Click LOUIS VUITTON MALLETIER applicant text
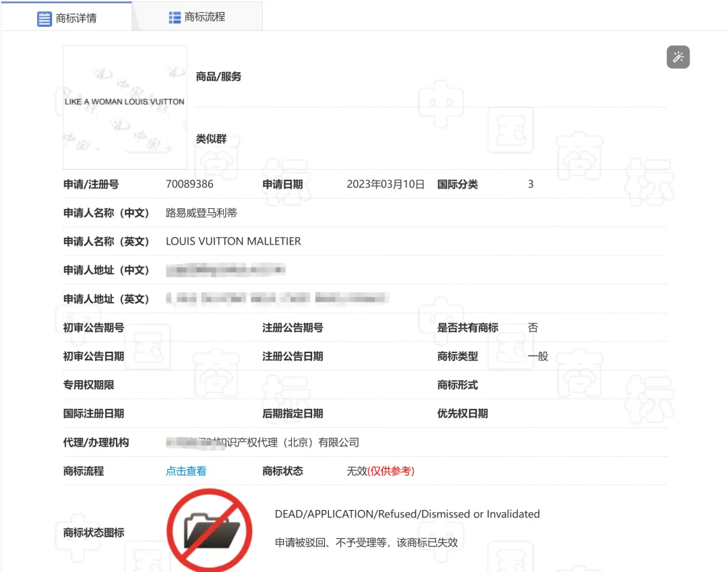This screenshot has width=728, height=572. (x=233, y=241)
